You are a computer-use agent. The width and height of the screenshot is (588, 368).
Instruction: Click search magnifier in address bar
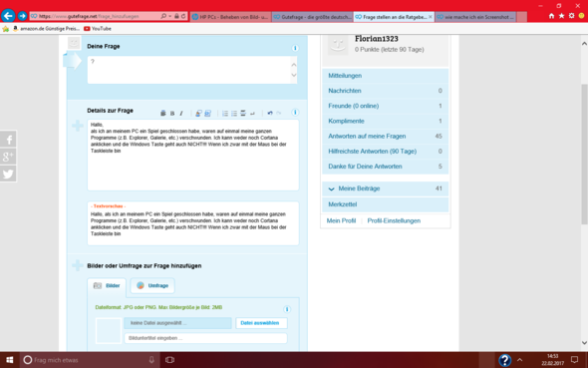click(163, 16)
